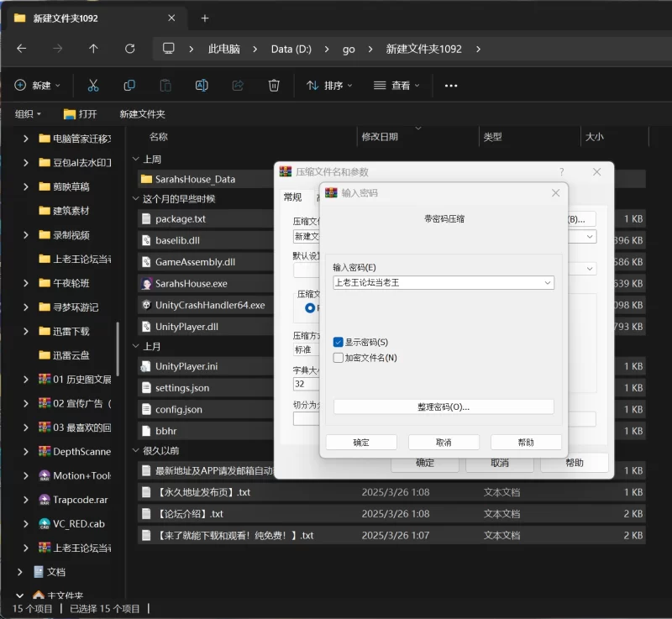The width and height of the screenshot is (672, 619).
Task: Click the sidebar vertical scrollbar
Action: click(118, 349)
